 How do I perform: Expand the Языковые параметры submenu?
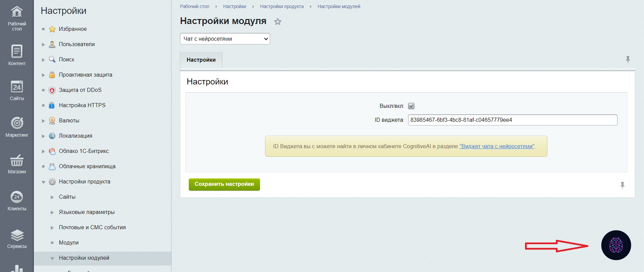coord(52,212)
